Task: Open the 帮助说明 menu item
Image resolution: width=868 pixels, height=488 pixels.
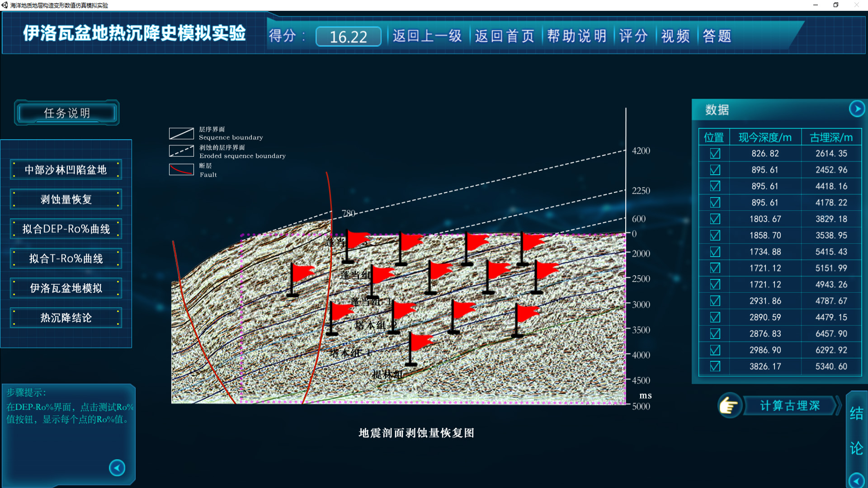Action: coord(576,36)
